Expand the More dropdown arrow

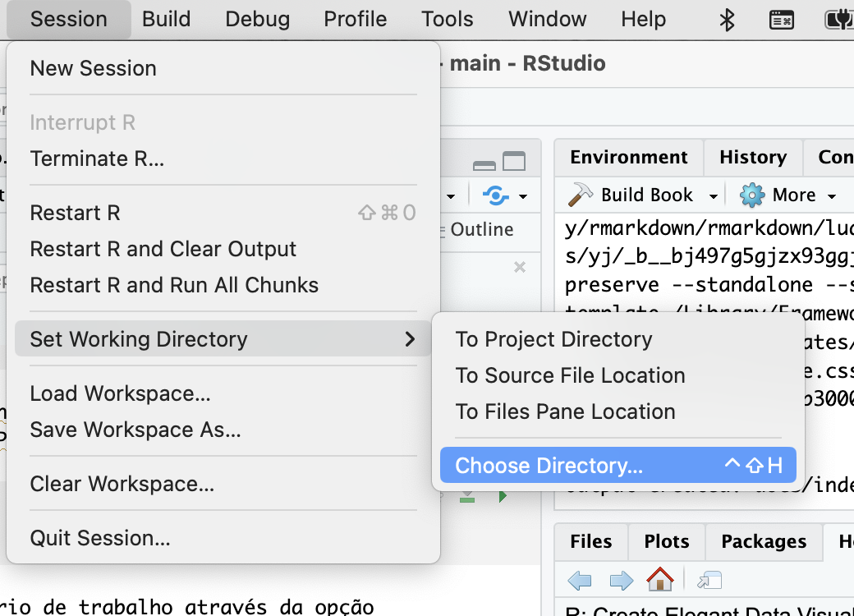tap(832, 195)
